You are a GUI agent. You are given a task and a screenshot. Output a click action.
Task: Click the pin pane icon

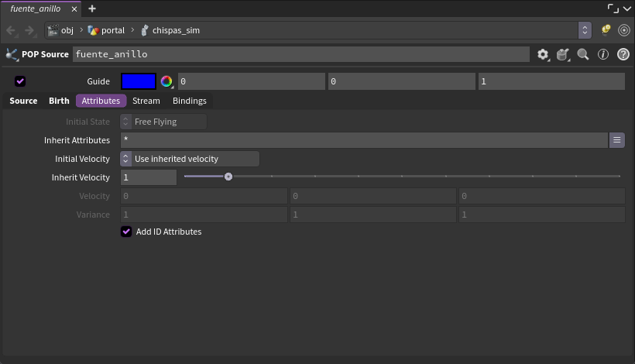[606, 30]
